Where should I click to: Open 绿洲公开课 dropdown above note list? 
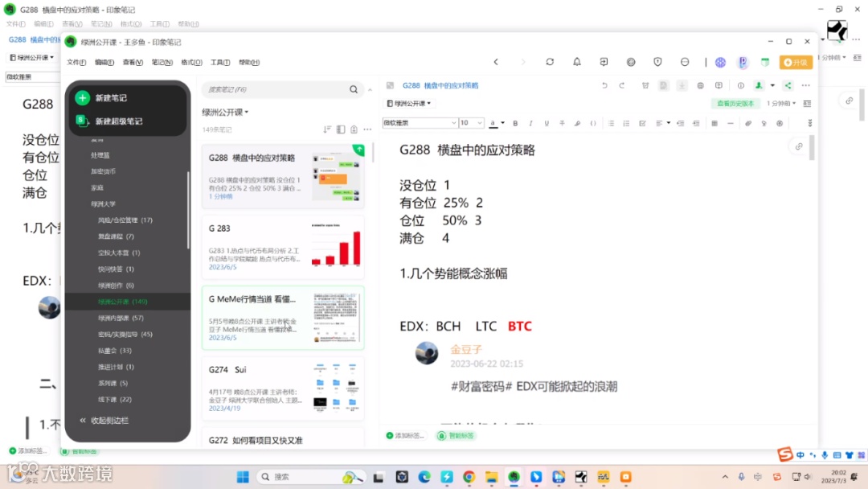[225, 112]
